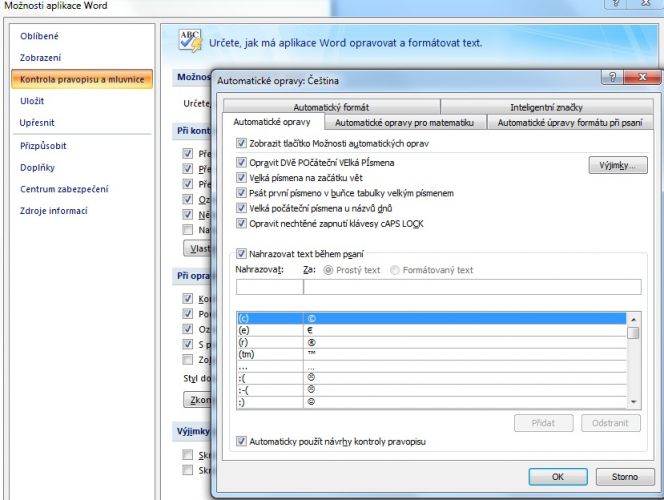Screen dimensions: 664x500
Task: Click the Za replacement text field
Action: 472,287
